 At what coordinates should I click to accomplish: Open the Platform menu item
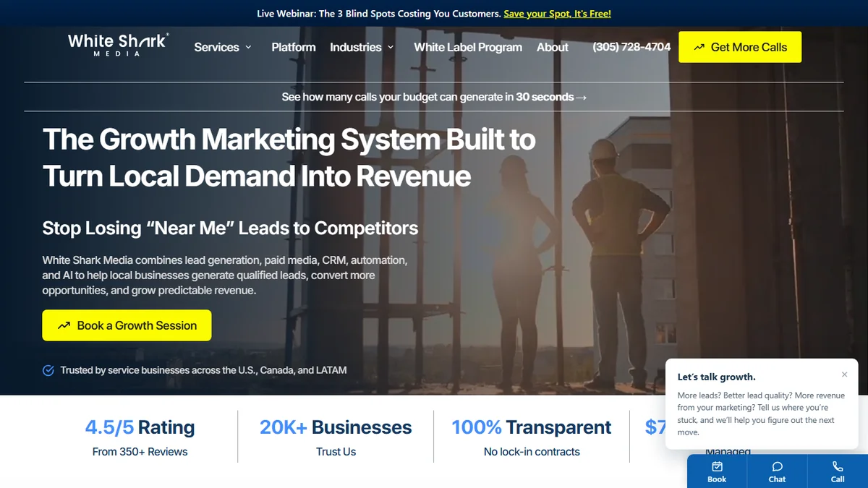294,47
